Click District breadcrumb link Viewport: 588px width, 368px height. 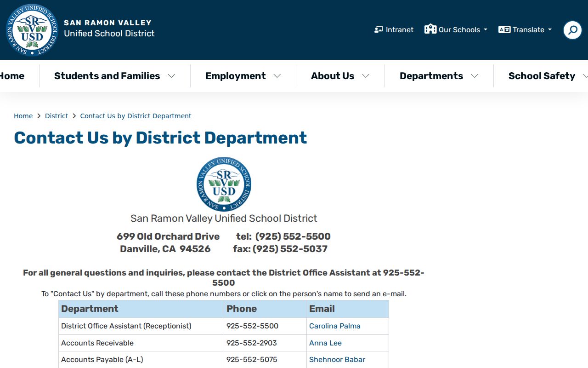[x=57, y=116]
